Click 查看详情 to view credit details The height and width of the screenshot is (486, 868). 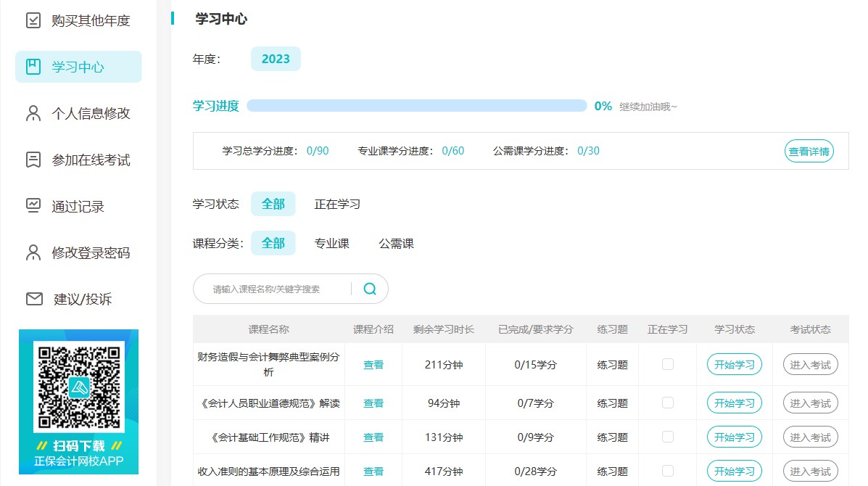tap(809, 152)
